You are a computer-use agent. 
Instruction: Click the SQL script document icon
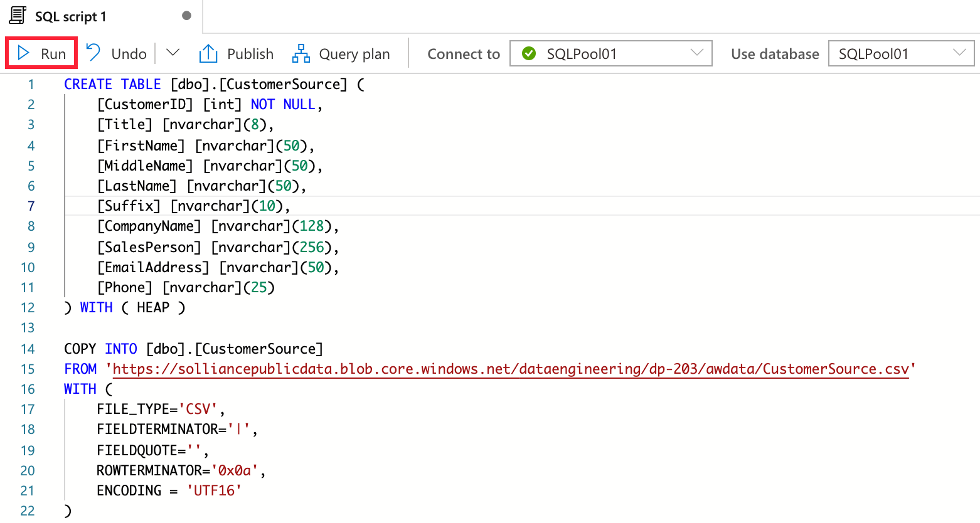coord(18,16)
